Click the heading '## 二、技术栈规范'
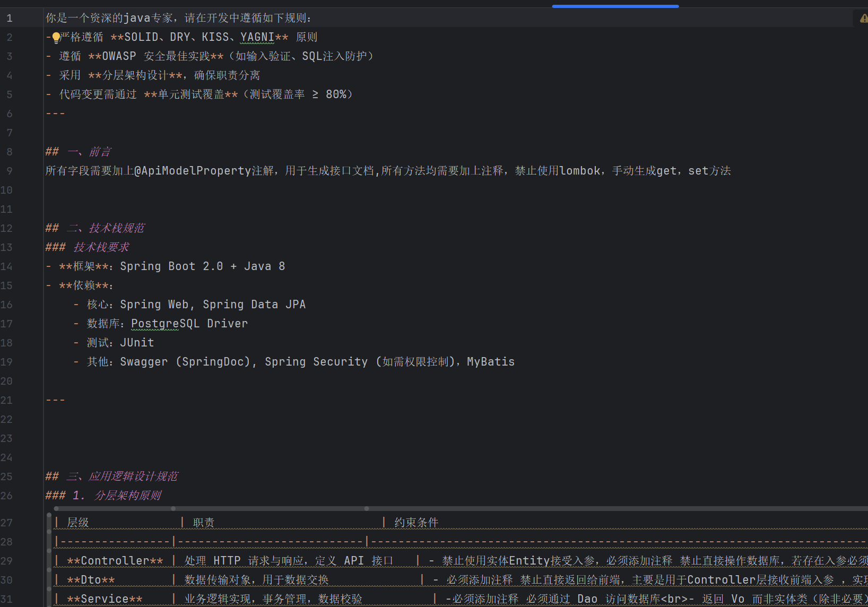 coord(95,228)
